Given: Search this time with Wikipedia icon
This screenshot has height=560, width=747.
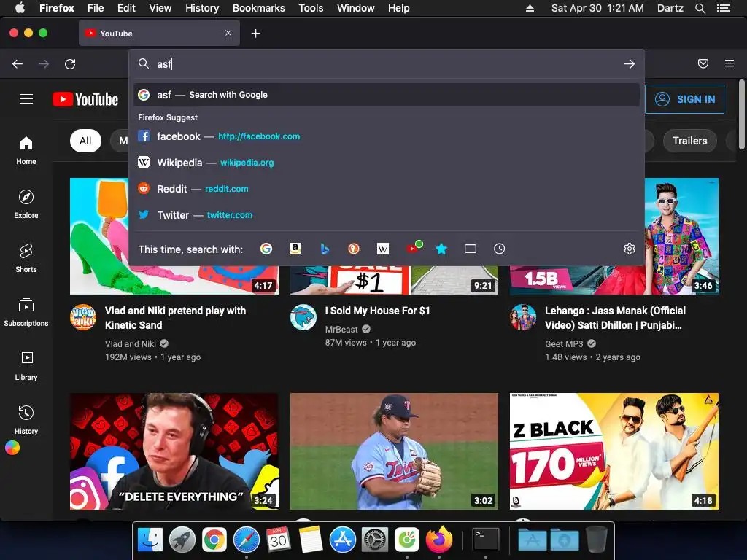Looking at the screenshot, I should 382,249.
